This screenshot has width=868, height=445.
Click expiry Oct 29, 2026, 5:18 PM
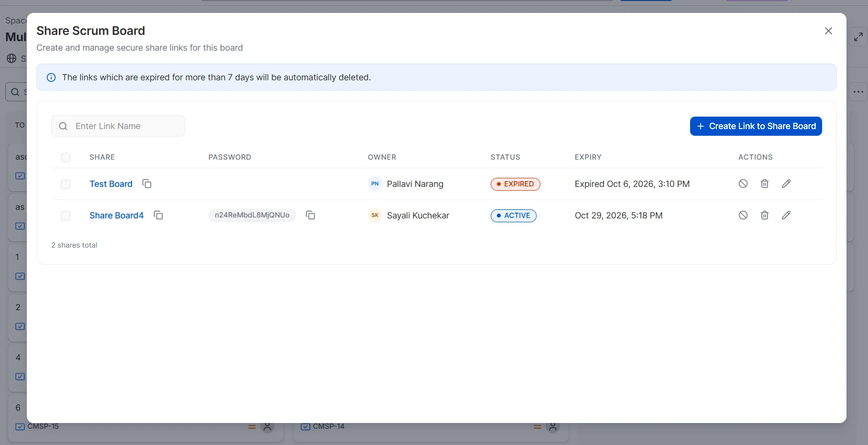[619, 216]
